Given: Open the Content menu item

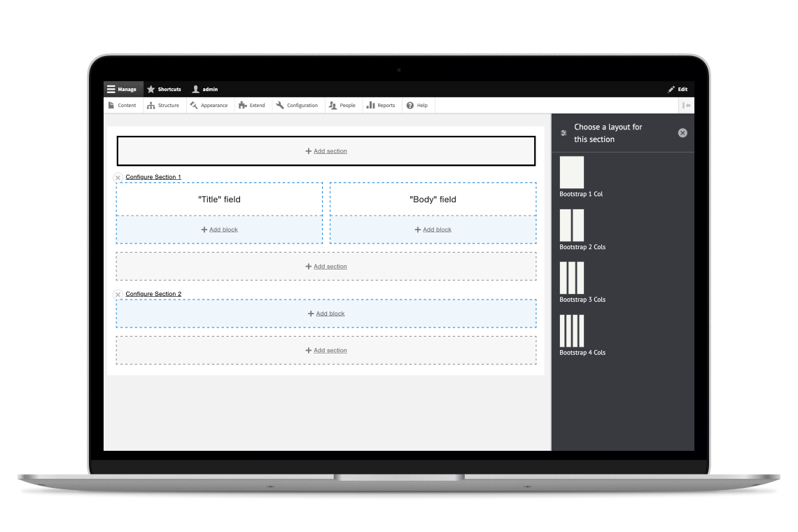Looking at the screenshot, I should [x=122, y=106].
